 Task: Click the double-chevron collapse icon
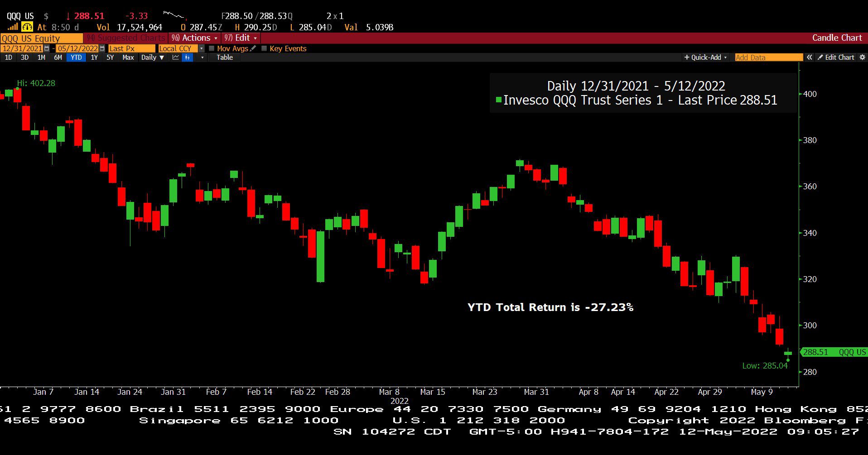click(x=809, y=57)
